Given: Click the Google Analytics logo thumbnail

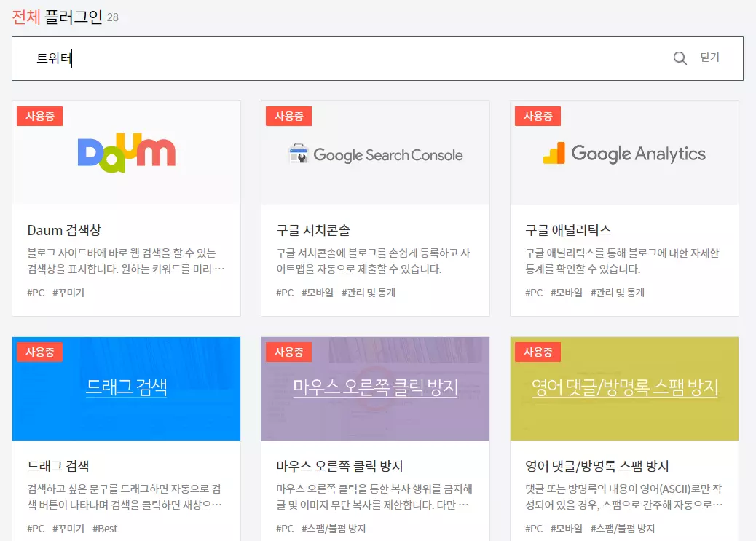Looking at the screenshot, I should tap(624, 152).
